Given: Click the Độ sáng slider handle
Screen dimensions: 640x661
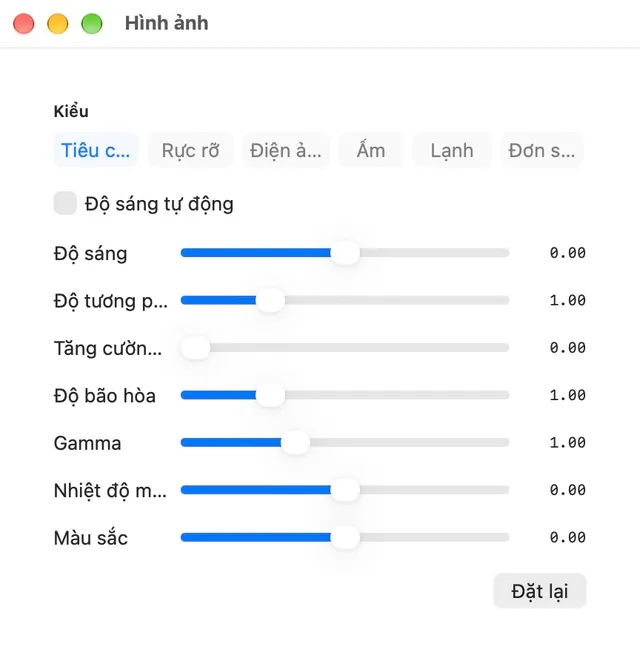Looking at the screenshot, I should pyautogui.click(x=345, y=253).
